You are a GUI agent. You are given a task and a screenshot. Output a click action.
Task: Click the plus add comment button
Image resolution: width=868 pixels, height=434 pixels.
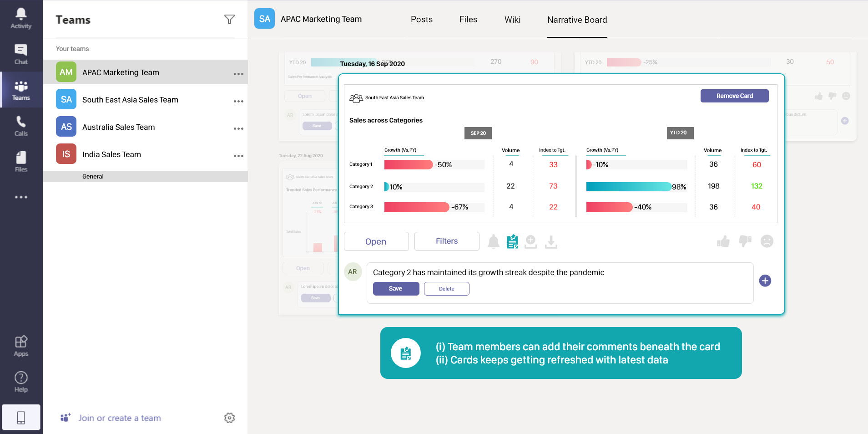click(765, 281)
